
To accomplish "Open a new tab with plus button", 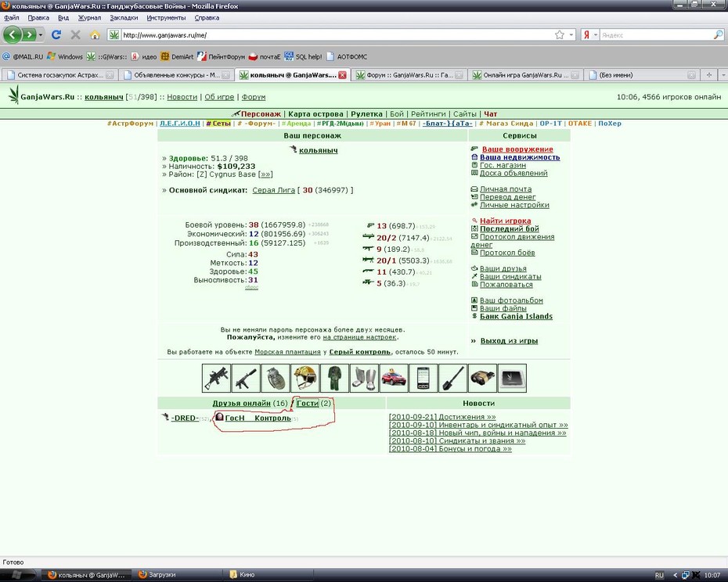I will point(709,75).
